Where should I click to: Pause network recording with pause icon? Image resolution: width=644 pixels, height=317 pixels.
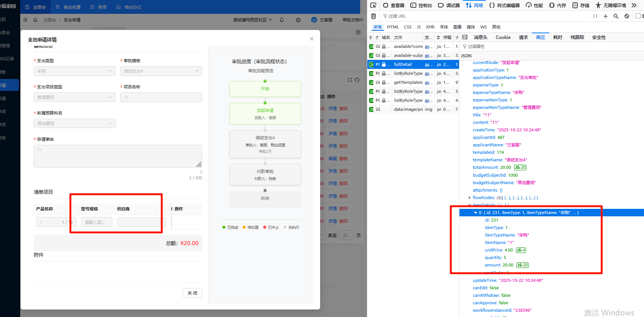tap(595, 16)
